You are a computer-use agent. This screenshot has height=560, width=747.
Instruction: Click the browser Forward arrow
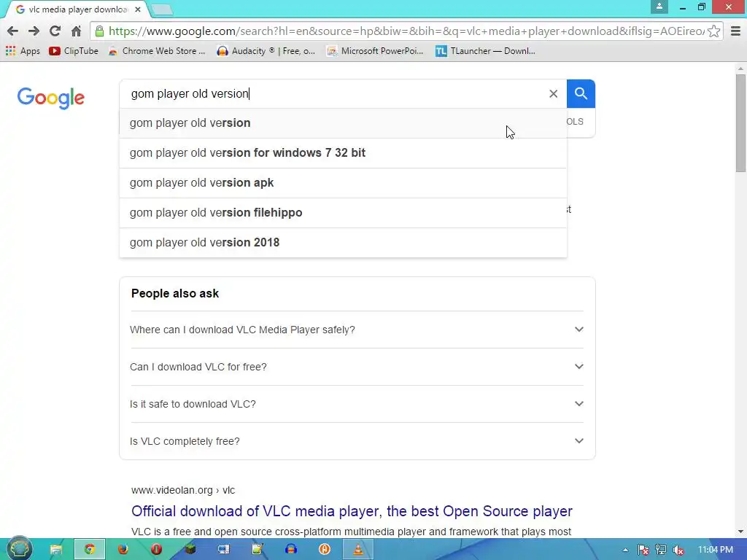pyautogui.click(x=34, y=31)
